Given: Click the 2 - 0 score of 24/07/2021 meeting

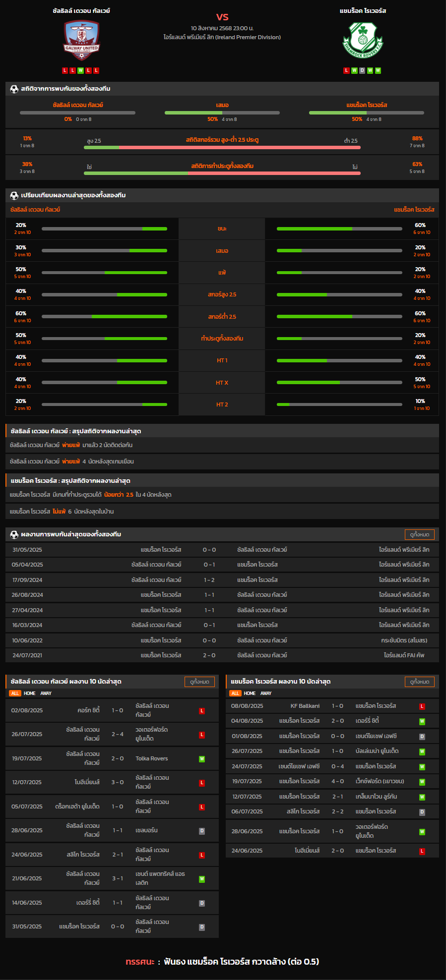Looking at the screenshot, I should (209, 655).
